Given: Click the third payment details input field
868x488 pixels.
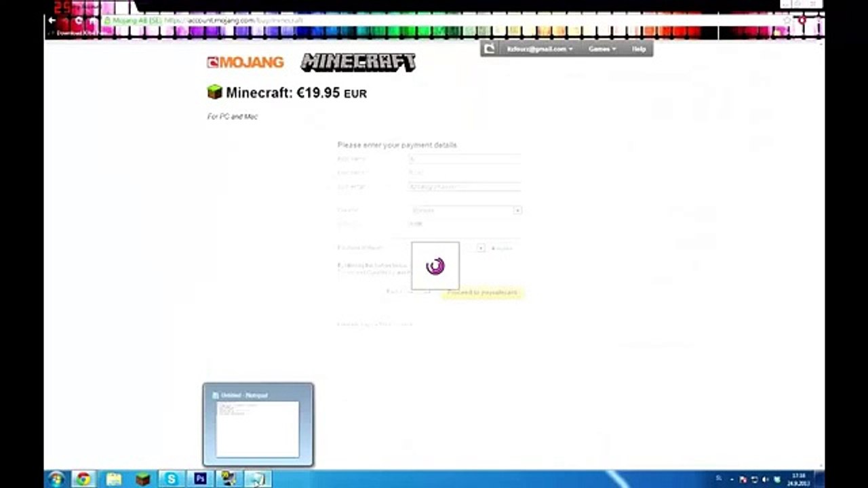Looking at the screenshot, I should point(465,186).
